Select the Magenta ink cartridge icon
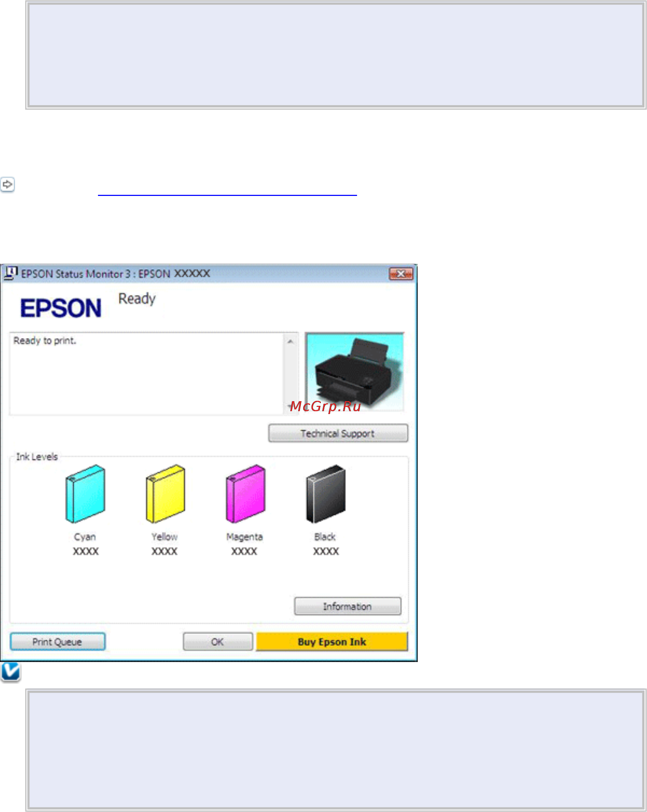Viewport: 647px width, 812px height. 245,494
